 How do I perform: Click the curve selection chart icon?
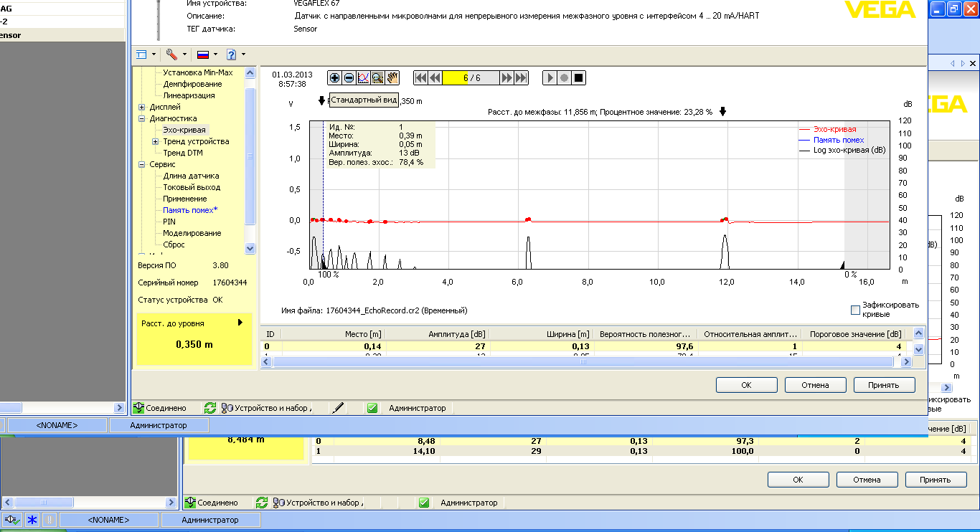tap(363, 77)
